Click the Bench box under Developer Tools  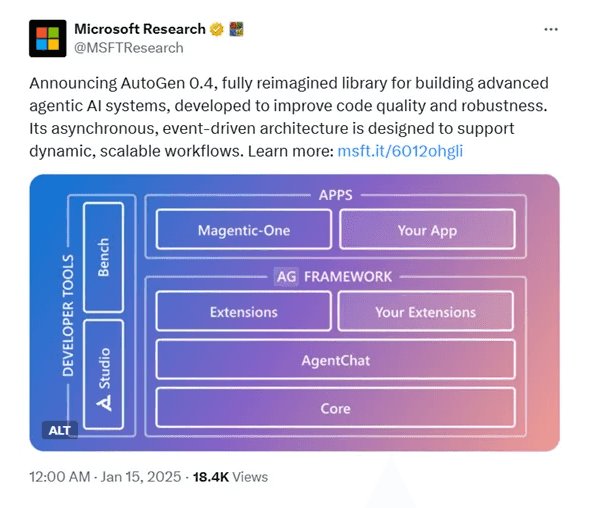pos(104,257)
